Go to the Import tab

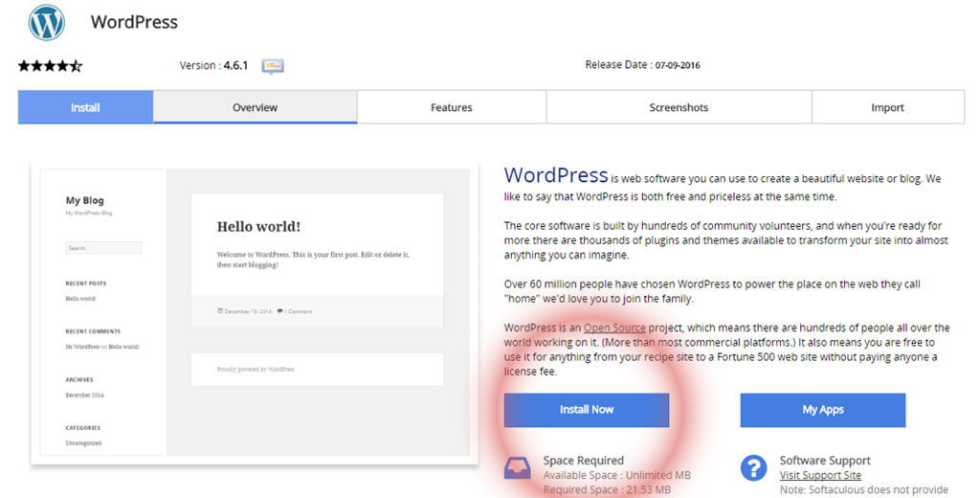coord(887,107)
